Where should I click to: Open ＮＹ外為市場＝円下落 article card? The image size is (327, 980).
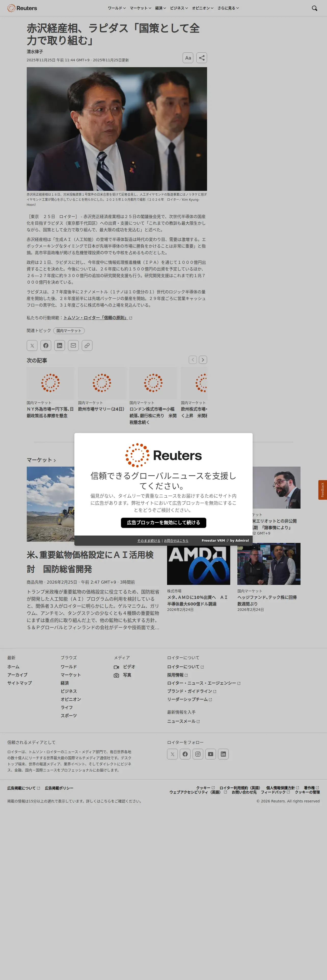50,412
